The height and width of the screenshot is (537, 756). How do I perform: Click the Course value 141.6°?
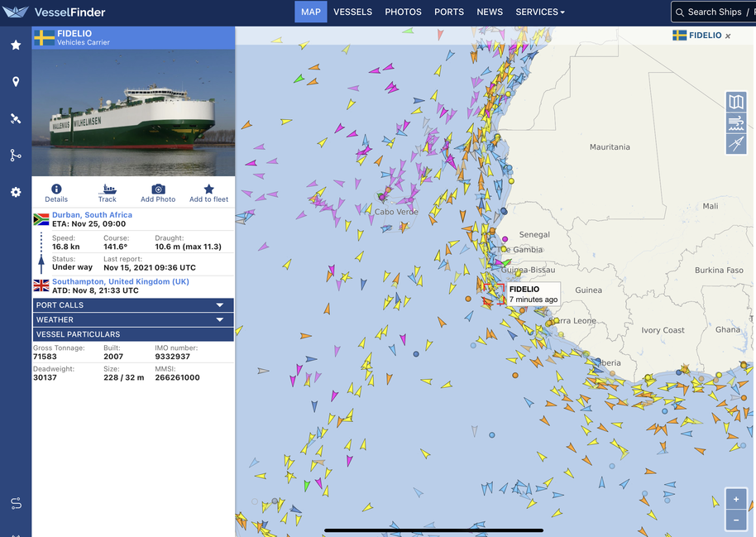pyautogui.click(x=116, y=247)
